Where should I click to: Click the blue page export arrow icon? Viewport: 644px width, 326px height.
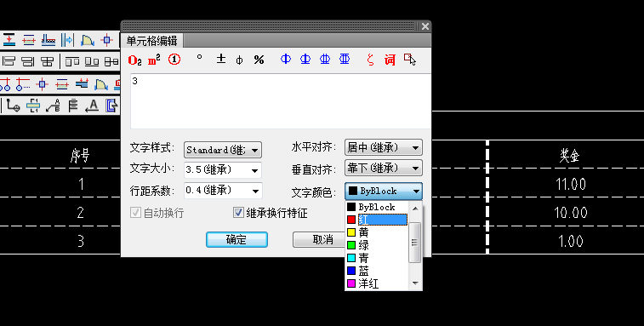[111, 106]
